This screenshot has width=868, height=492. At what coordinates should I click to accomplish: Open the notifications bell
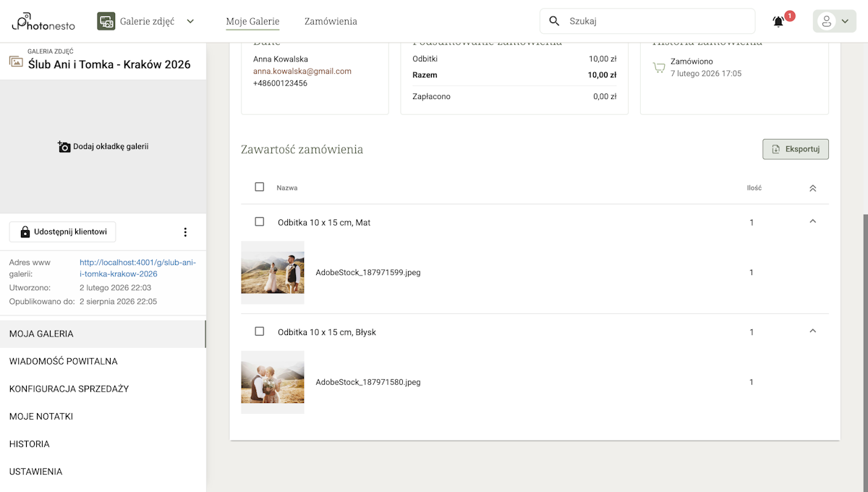point(778,22)
